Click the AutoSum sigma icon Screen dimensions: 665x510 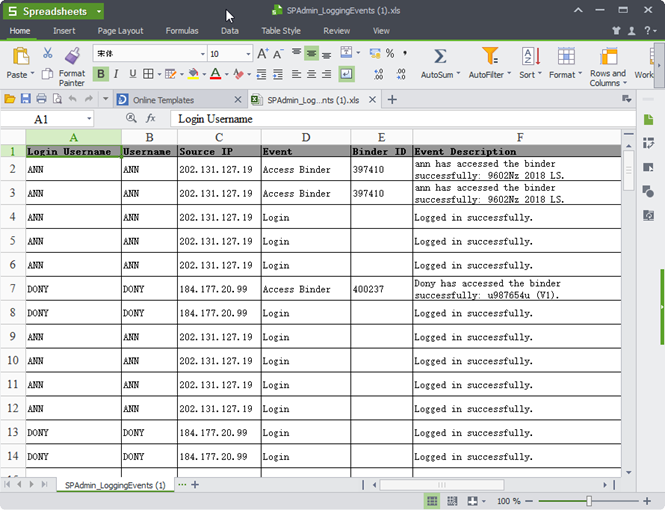point(439,56)
